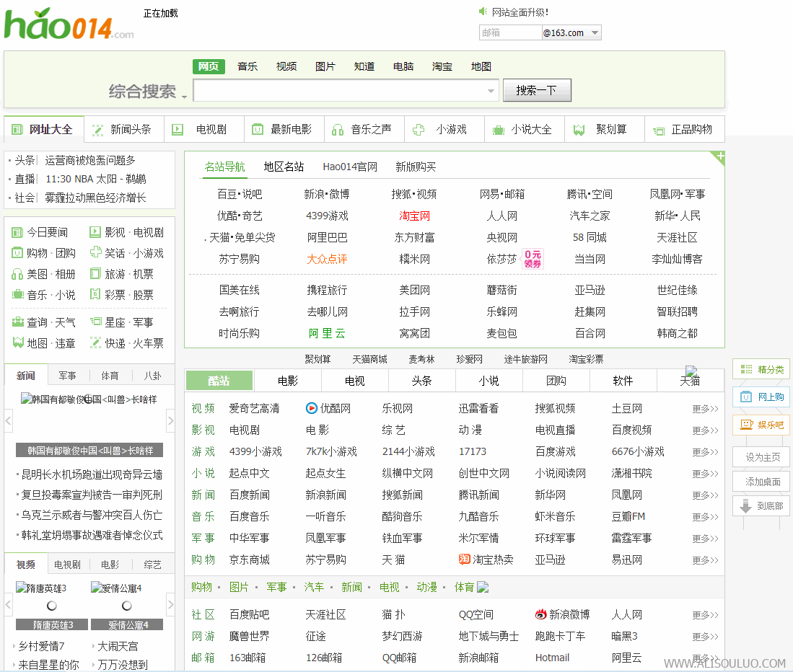Click the 0元领券 coupon badge
Screen dimensions: 793x672
click(533, 259)
